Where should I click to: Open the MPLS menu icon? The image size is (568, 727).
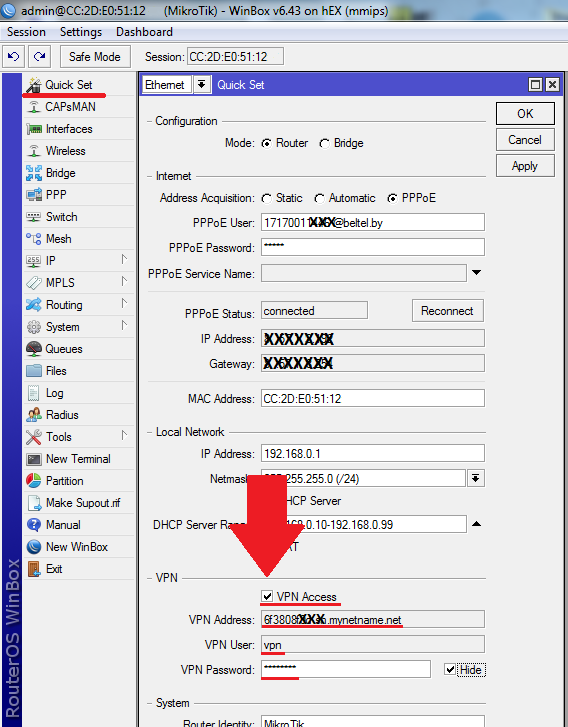[34, 282]
